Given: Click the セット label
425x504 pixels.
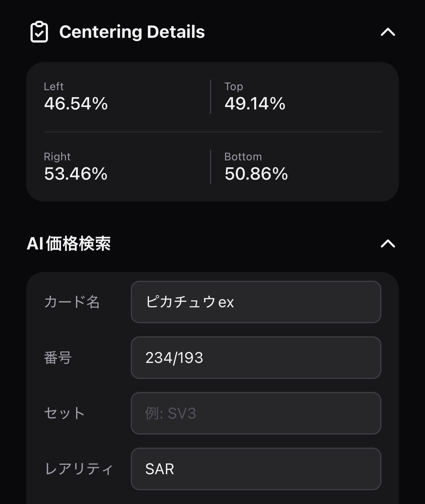Looking at the screenshot, I should coord(65,413).
